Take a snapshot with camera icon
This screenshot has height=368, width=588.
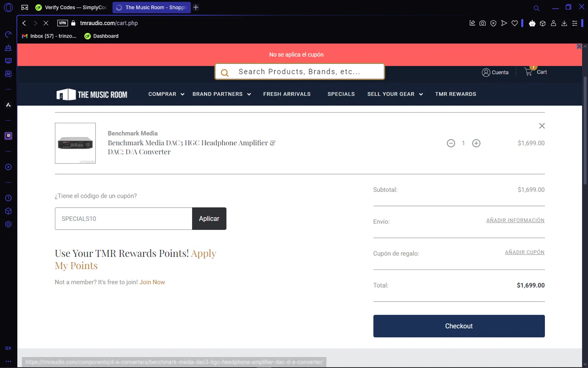pyautogui.click(x=483, y=23)
